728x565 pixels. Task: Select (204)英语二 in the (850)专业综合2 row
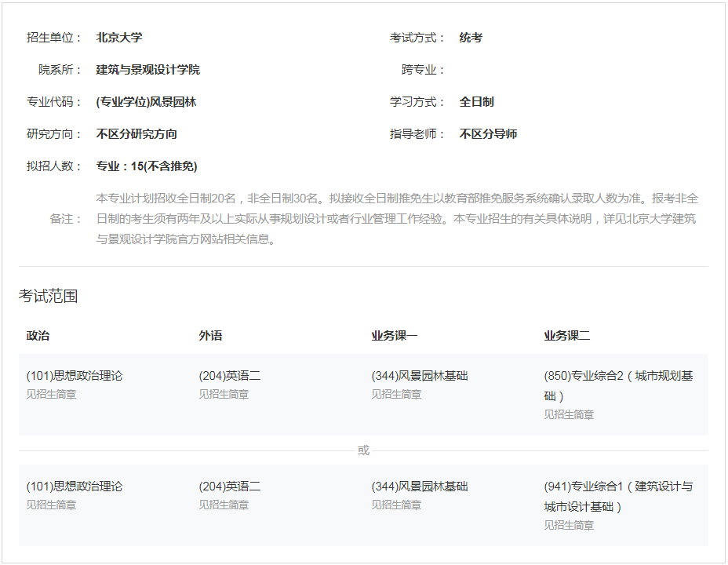coord(230,376)
